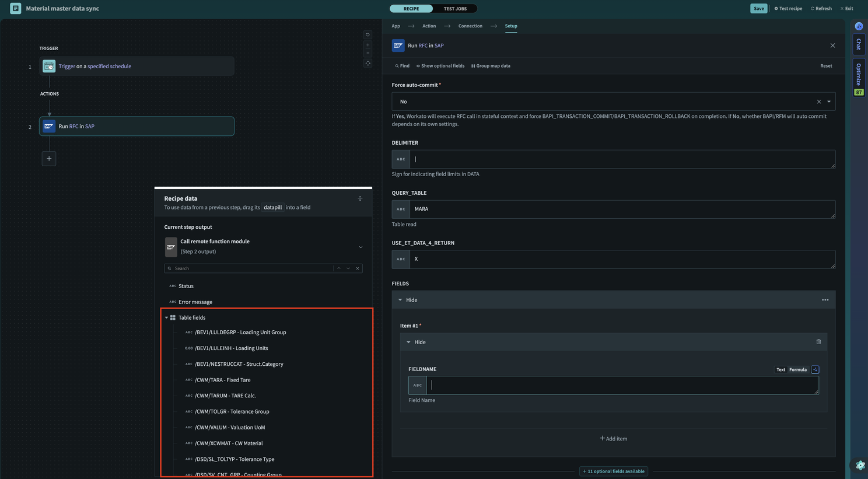Go to the App setup step
The height and width of the screenshot is (479, 868).
(x=396, y=26)
